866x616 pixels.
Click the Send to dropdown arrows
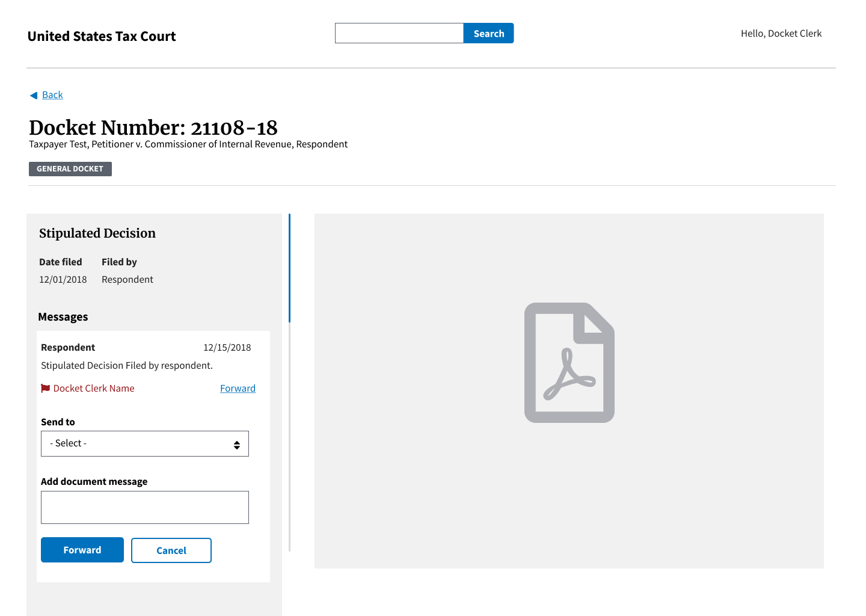(x=237, y=445)
